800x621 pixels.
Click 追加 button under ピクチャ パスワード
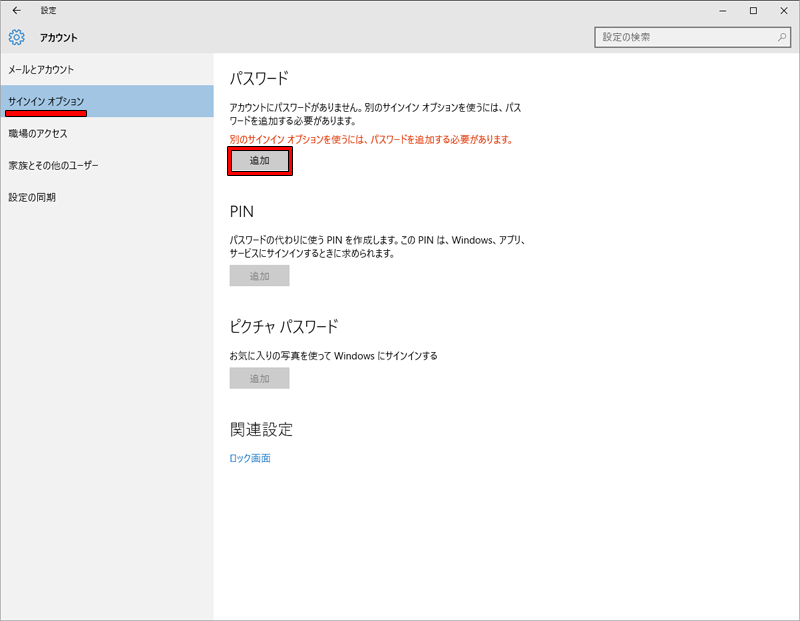coord(259,378)
